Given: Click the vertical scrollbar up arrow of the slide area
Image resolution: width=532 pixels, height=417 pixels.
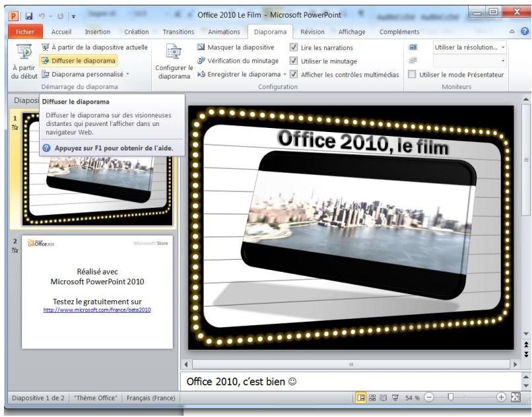Looking at the screenshot, I should (526, 99).
